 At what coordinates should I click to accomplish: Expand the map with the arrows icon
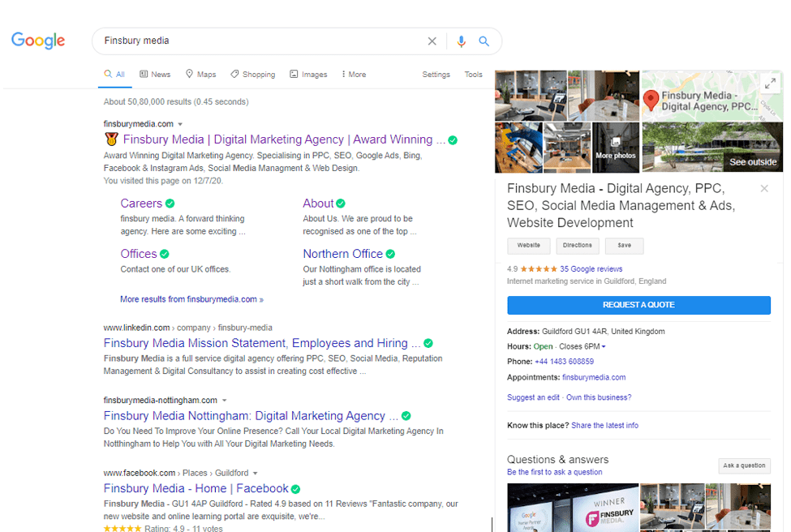(771, 83)
